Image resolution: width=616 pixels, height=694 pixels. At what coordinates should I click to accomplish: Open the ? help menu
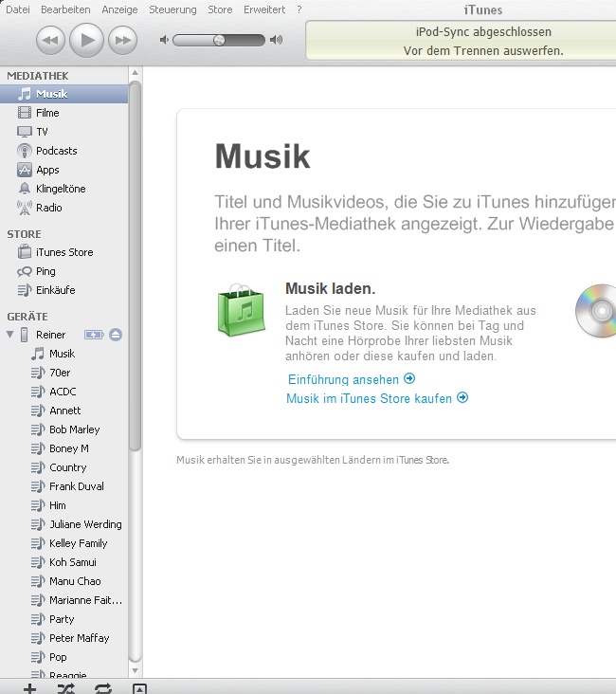pyautogui.click(x=299, y=9)
